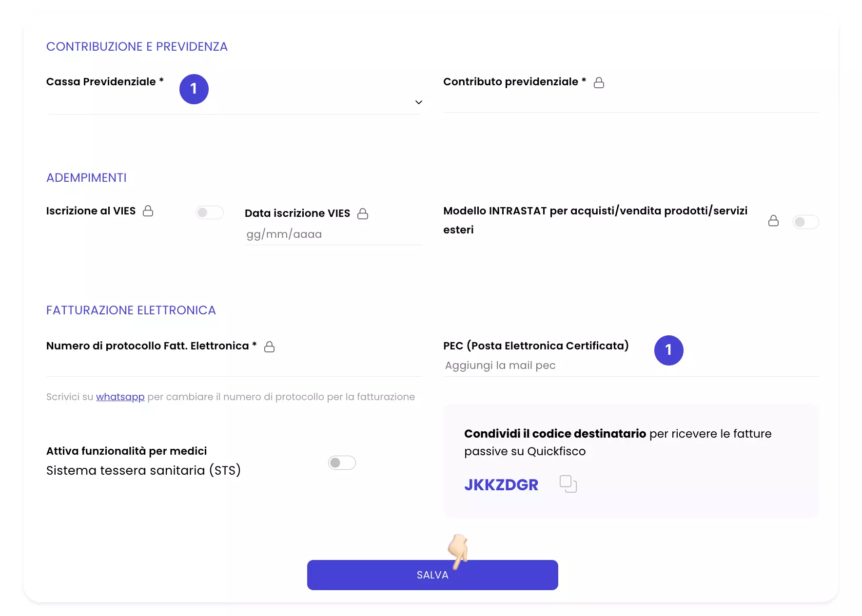Screen dimensions: 862x616
Task: Turn on Sistema tessera sanitaria (STS) toggle
Action: point(342,462)
